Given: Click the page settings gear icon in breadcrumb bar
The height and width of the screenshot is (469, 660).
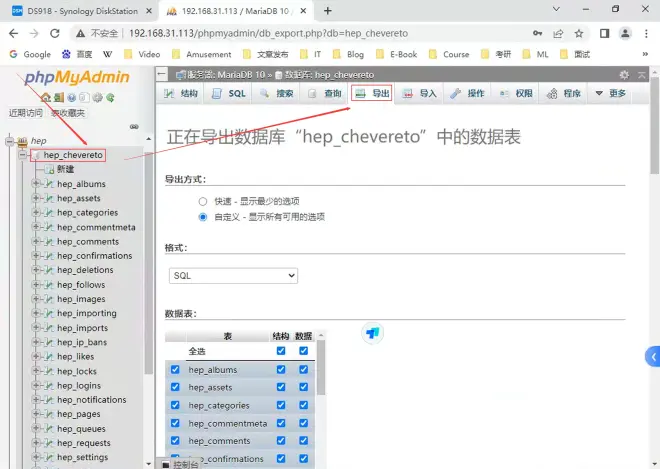Looking at the screenshot, I should (624, 75).
